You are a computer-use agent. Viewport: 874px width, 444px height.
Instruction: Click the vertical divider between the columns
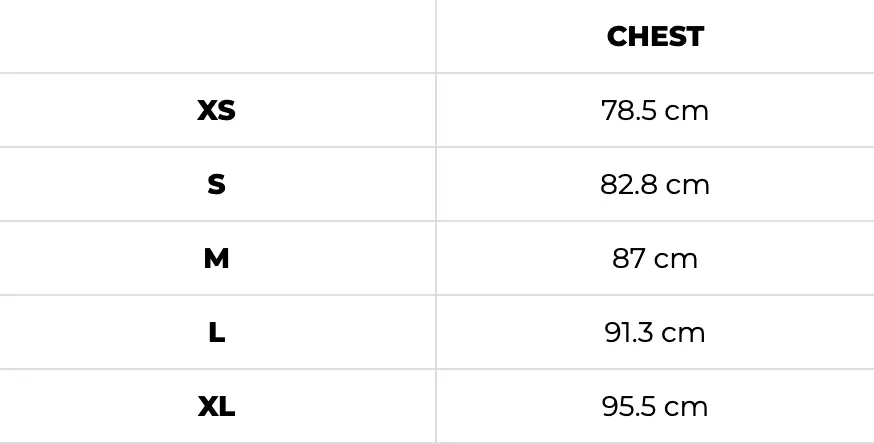pyautogui.click(x=436, y=222)
